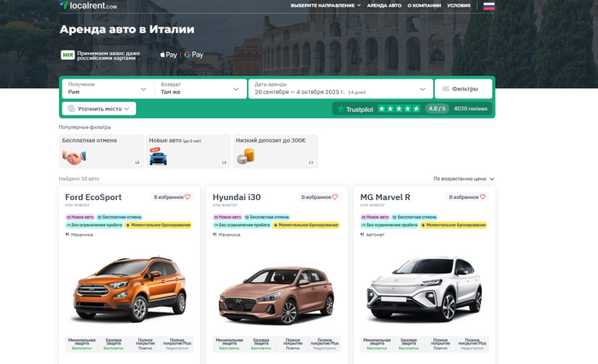Expand the Уточнить место dropdown
The height and width of the screenshot is (364, 598).
pyautogui.click(x=99, y=109)
